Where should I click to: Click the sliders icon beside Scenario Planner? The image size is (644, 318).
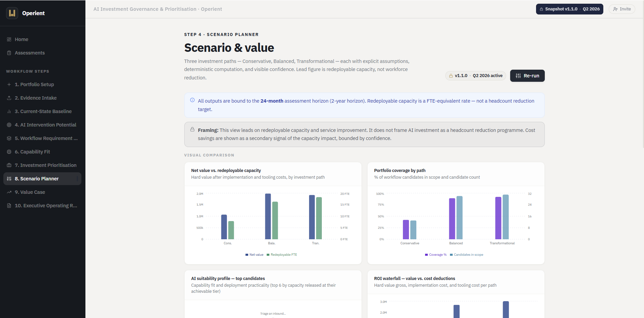click(x=9, y=179)
